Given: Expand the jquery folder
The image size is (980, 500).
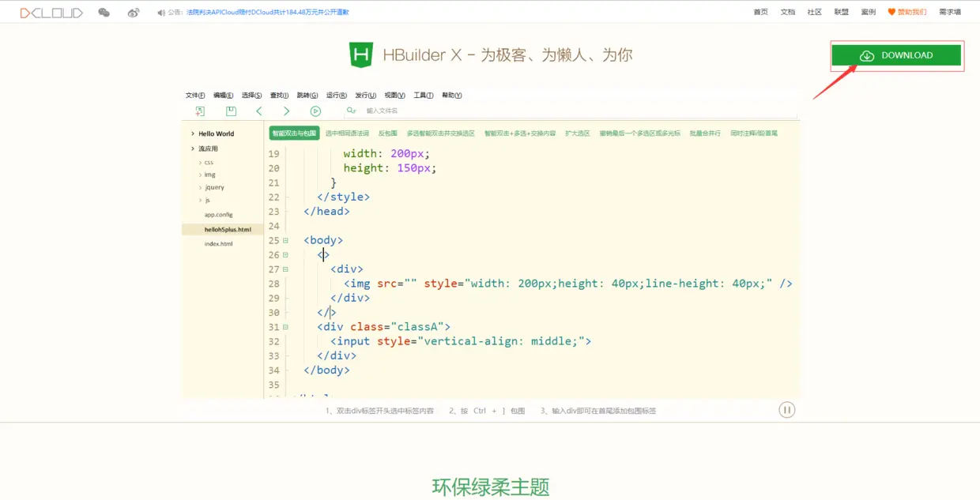Looking at the screenshot, I should pyautogui.click(x=200, y=187).
